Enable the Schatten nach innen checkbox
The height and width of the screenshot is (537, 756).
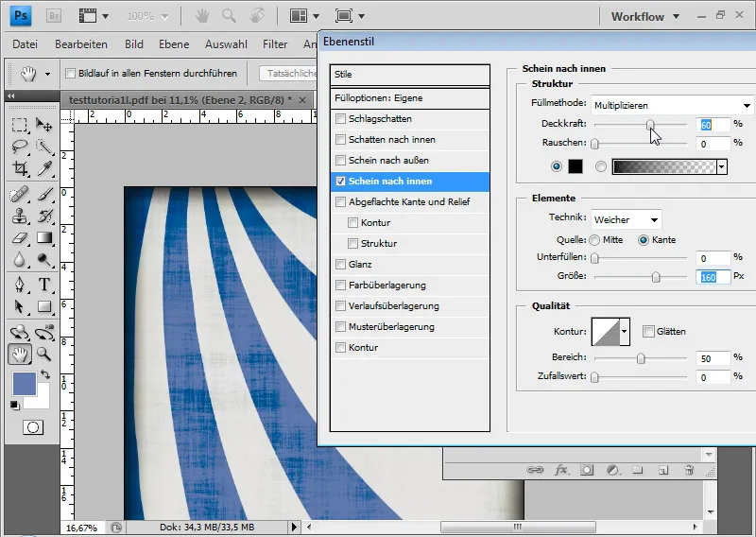[341, 139]
